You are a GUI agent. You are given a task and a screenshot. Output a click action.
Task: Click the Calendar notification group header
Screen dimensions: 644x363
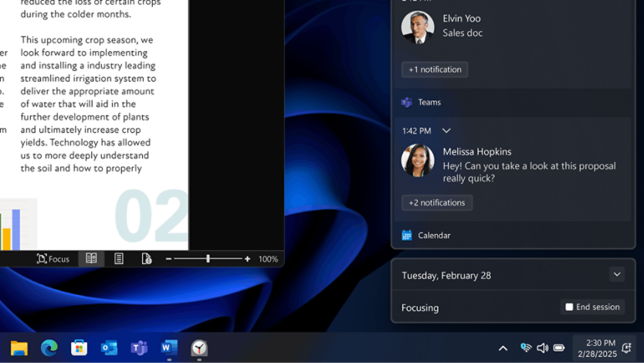434,236
